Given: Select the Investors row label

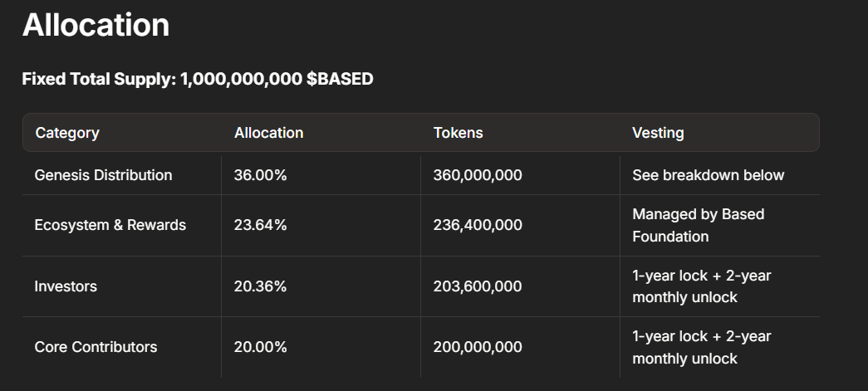Looking at the screenshot, I should click(x=66, y=286).
